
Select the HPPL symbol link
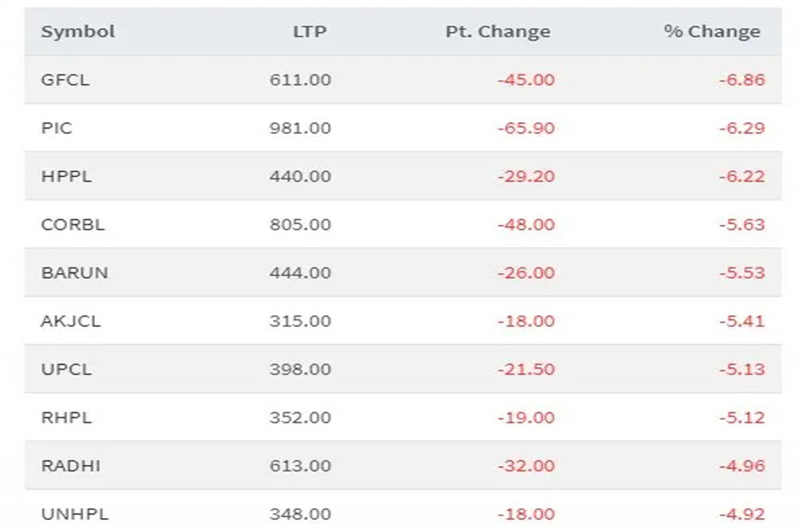[x=66, y=176]
